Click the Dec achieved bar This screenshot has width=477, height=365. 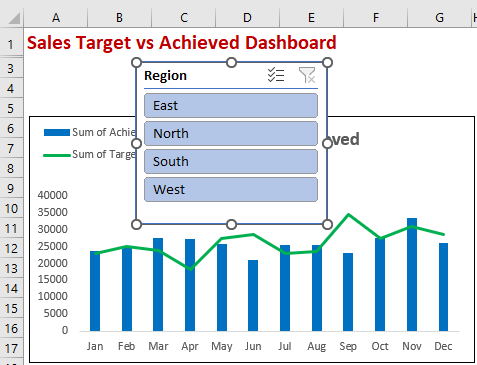(443, 287)
